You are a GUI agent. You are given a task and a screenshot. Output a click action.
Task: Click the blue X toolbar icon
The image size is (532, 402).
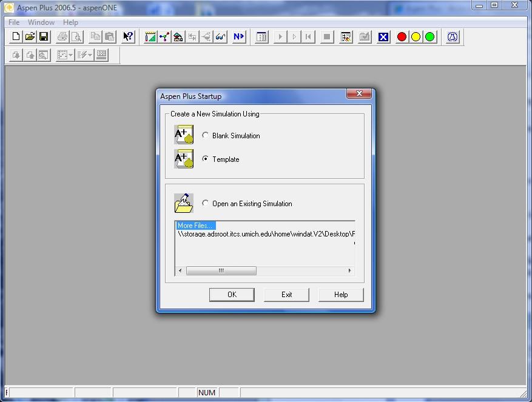coord(383,37)
